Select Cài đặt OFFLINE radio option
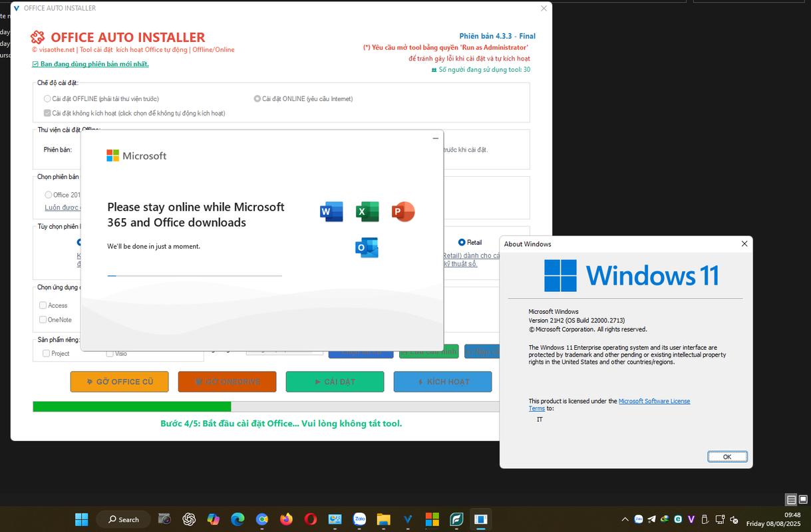This screenshot has height=532, width=811. point(47,98)
